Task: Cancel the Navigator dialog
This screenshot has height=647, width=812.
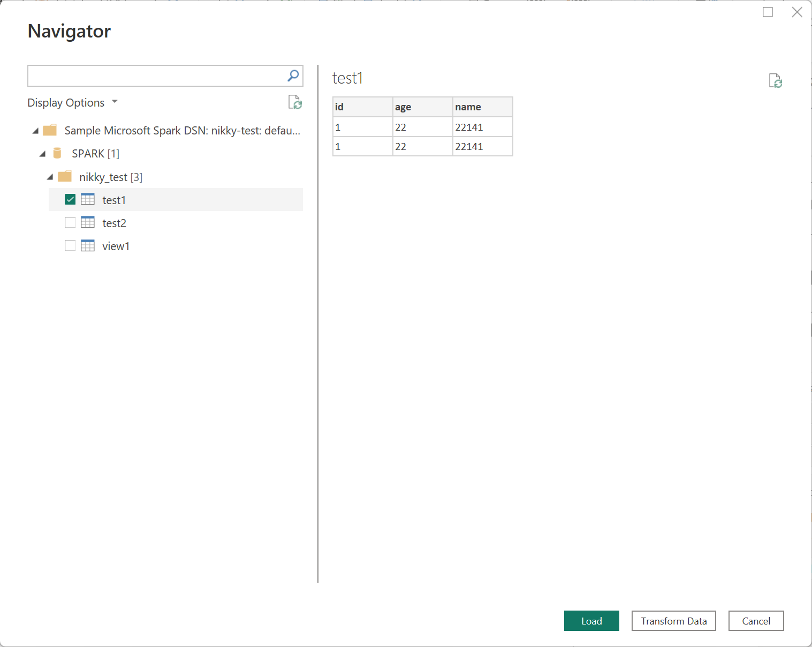Action: (x=756, y=621)
